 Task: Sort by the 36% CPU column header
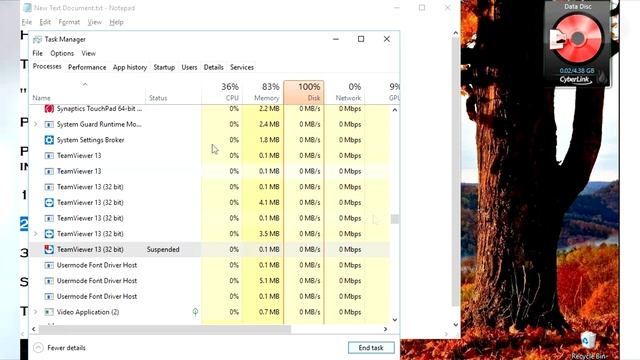click(222, 92)
